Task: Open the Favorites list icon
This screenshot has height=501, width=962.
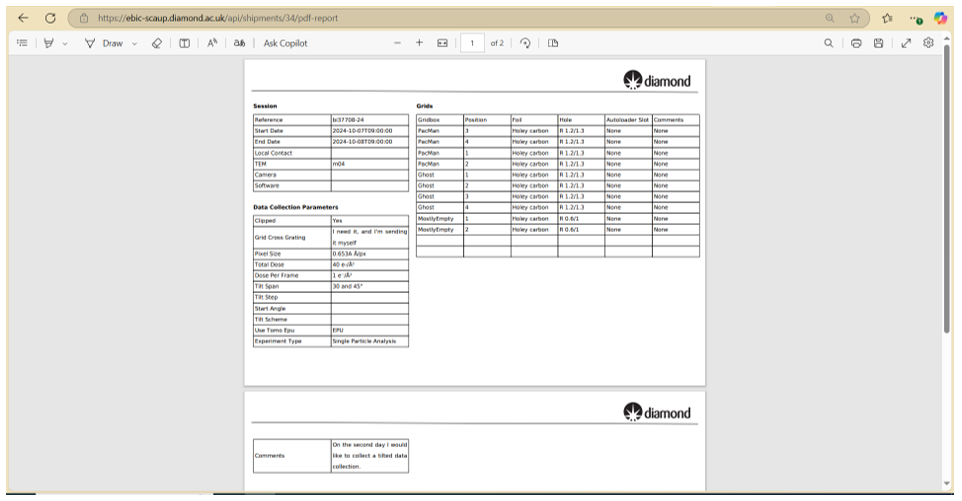Action: point(887,18)
